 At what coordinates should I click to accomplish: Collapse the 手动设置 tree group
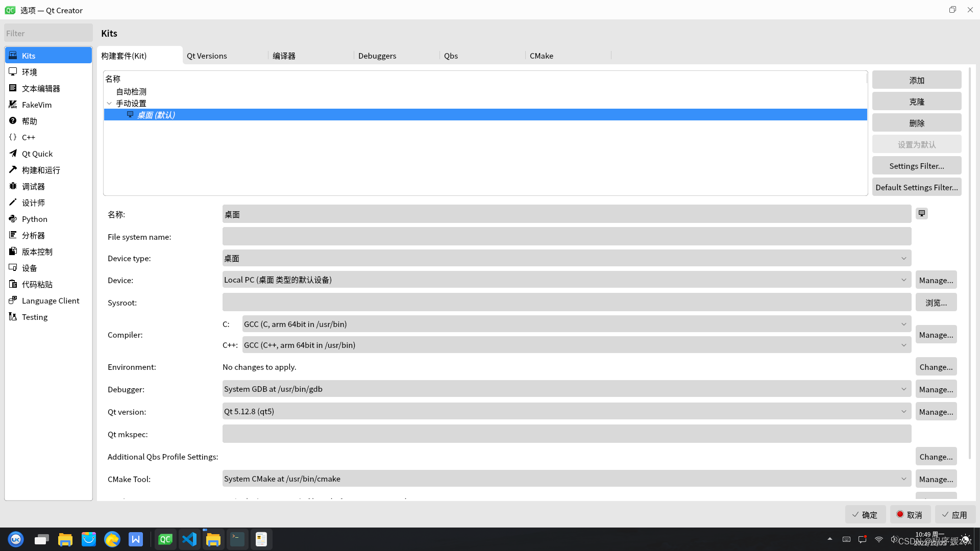[x=109, y=104]
